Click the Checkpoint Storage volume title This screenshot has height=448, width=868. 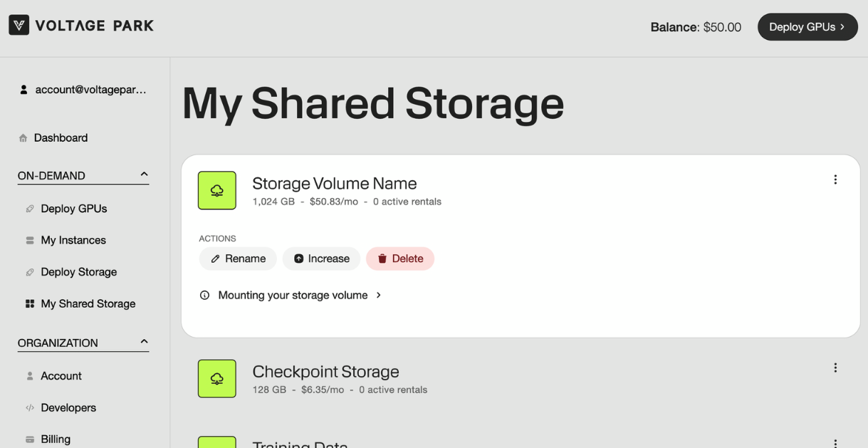pos(325,372)
